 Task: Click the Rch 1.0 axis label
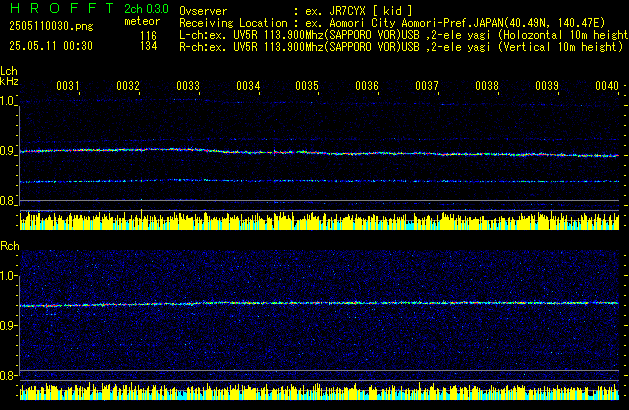click(x=7, y=276)
